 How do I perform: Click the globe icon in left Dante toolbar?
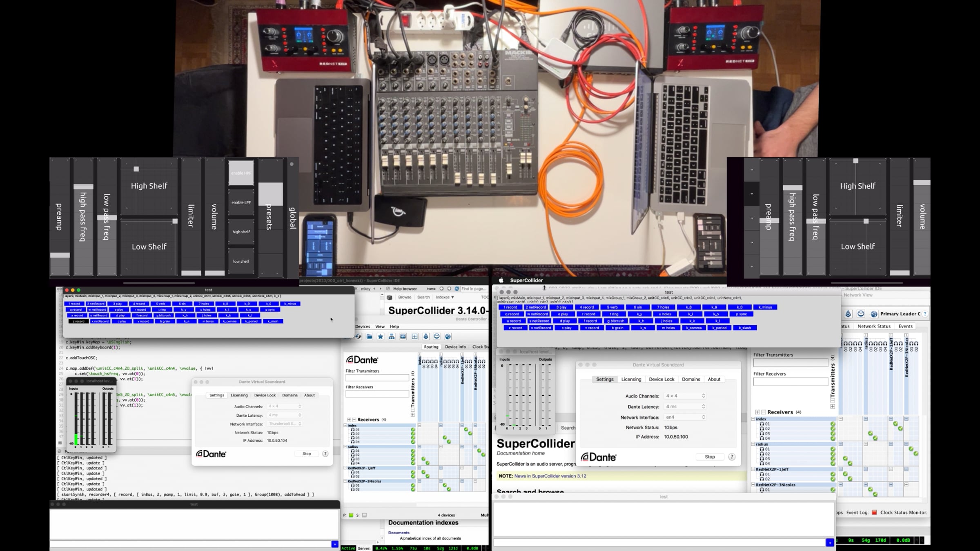coord(448,336)
